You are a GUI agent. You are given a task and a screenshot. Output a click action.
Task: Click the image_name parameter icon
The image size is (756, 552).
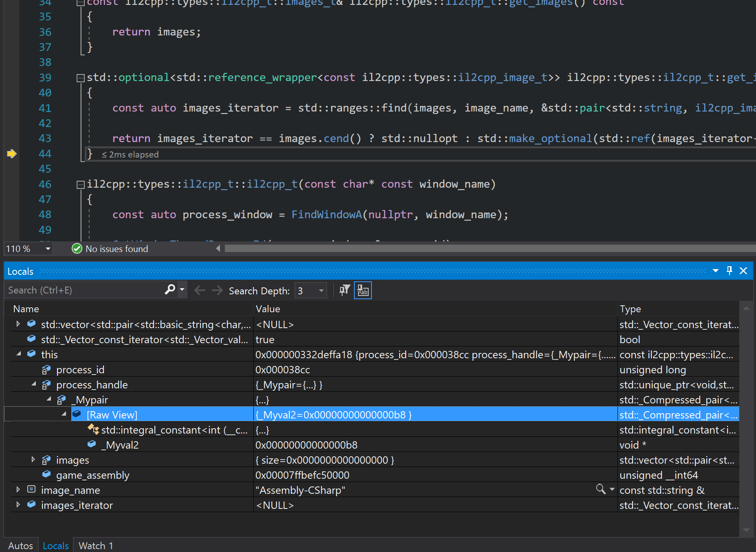31,489
